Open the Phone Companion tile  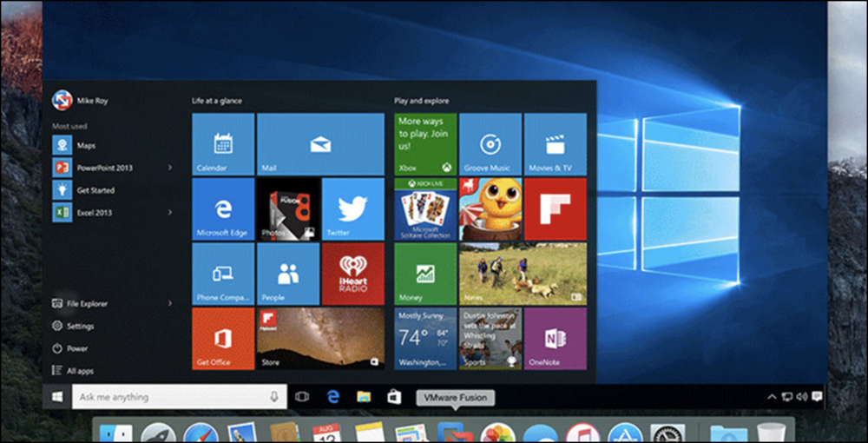(x=223, y=274)
